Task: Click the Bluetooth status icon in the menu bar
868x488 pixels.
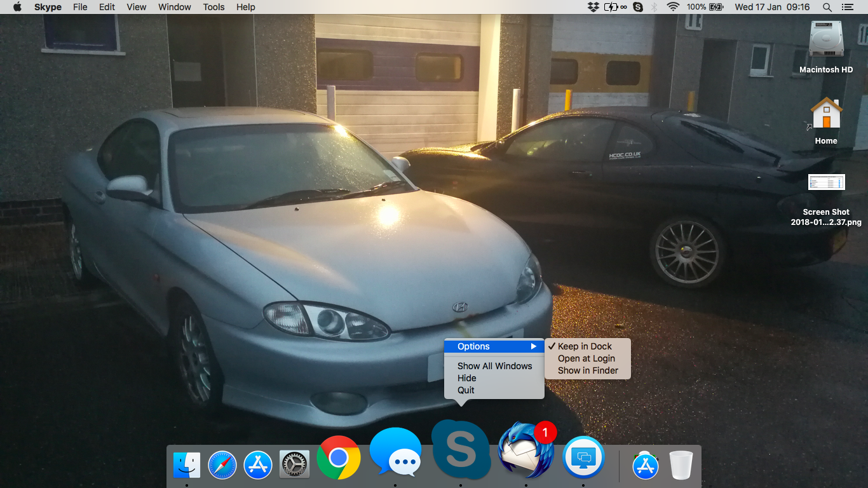Action: (x=654, y=7)
